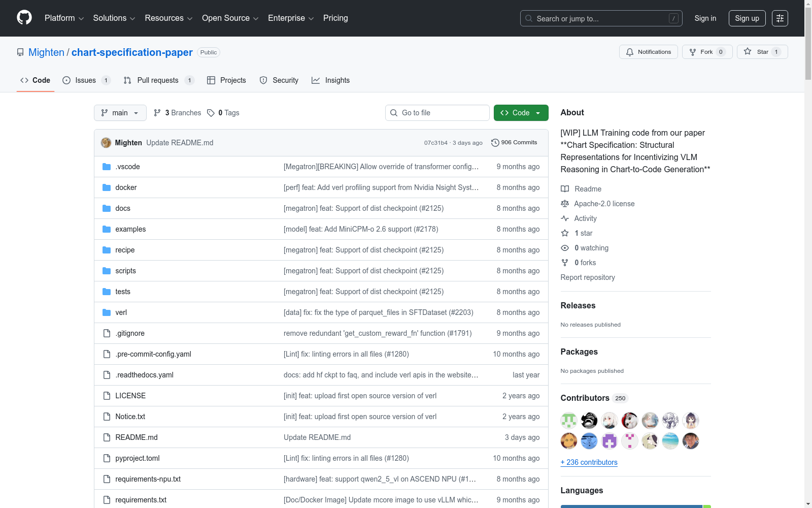812x508 pixels.
Task: Click the Sign up button
Action: [x=747, y=18]
